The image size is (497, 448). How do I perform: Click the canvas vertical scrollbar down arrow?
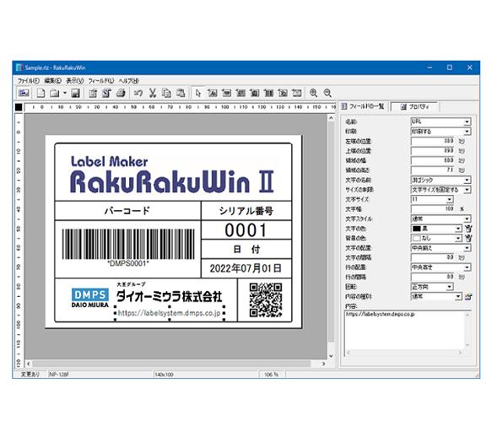coord(331,356)
